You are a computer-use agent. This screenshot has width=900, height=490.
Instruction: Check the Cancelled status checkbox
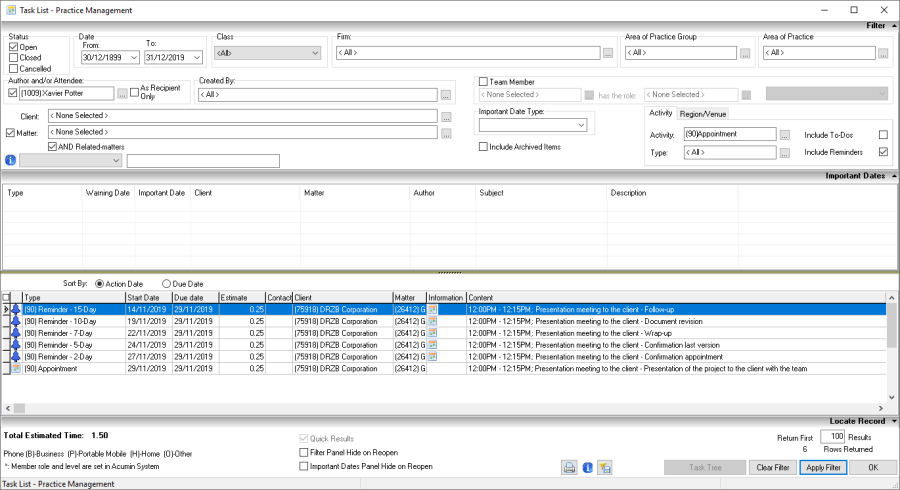coord(14,68)
